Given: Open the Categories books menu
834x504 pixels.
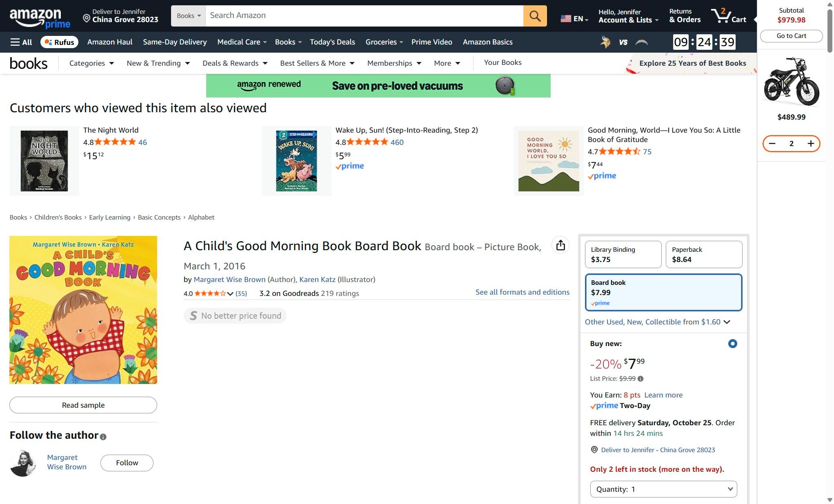Looking at the screenshot, I should pyautogui.click(x=91, y=63).
